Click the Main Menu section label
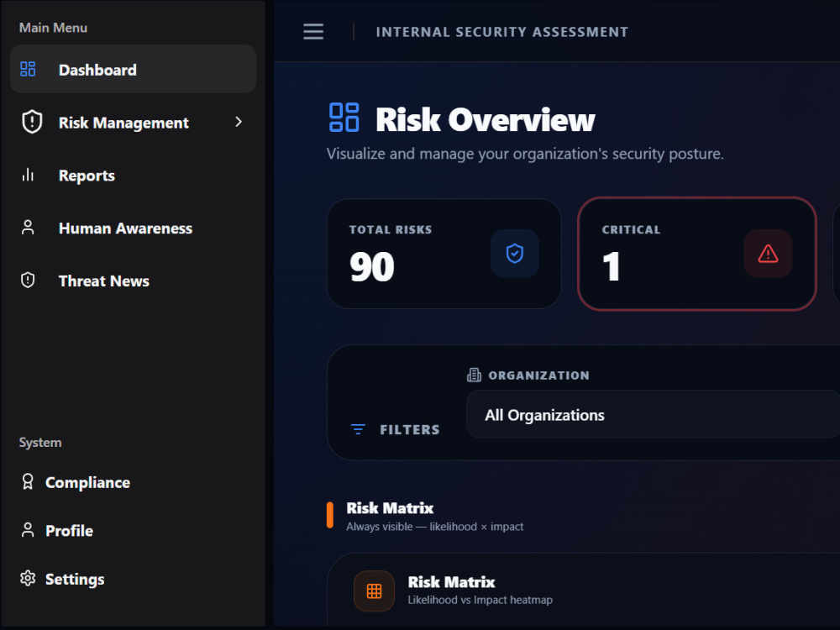 click(53, 28)
